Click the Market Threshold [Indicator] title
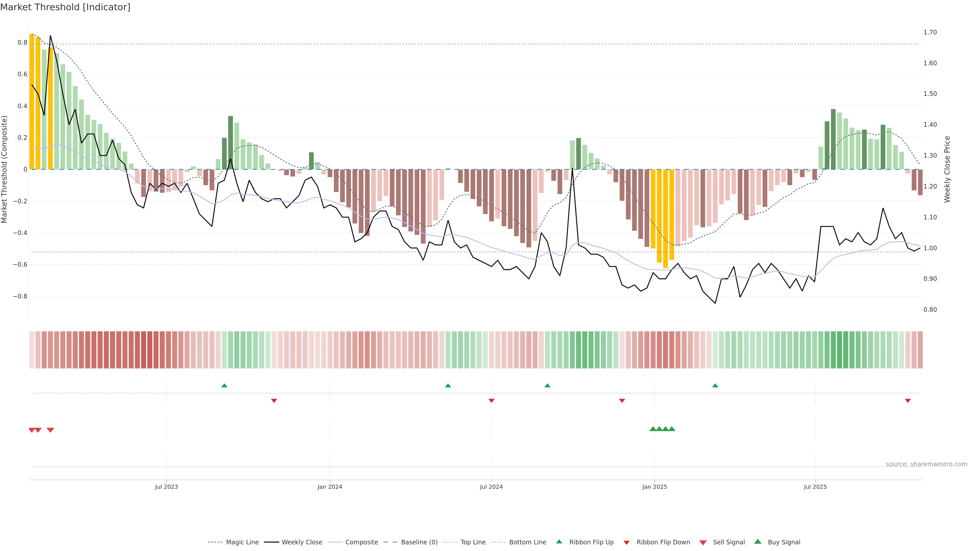This screenshot has width=980, height=551. [65, 7]
